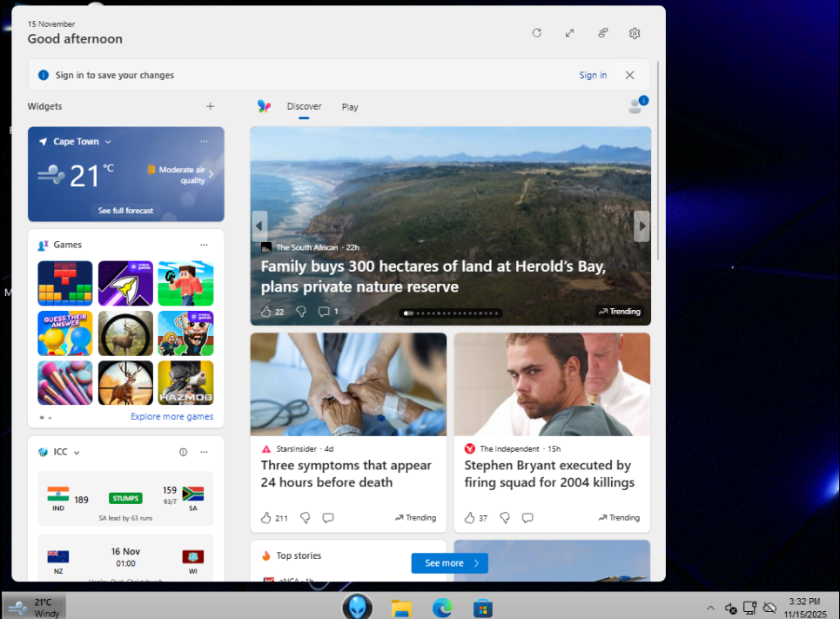Open widgets settings gear
Image resolution: width=840 pixels, height=619 pixels.
(635, 33)
